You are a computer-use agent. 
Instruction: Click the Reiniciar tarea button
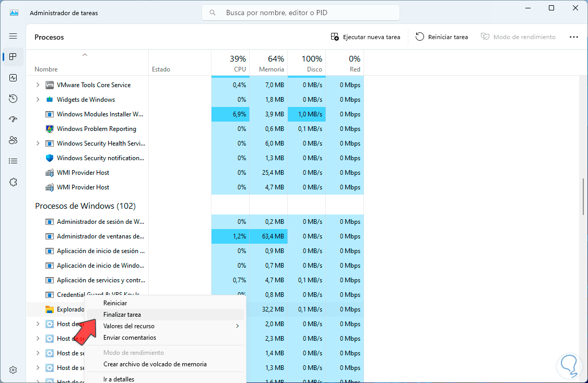pyautogui.click(x=442, y=37)
